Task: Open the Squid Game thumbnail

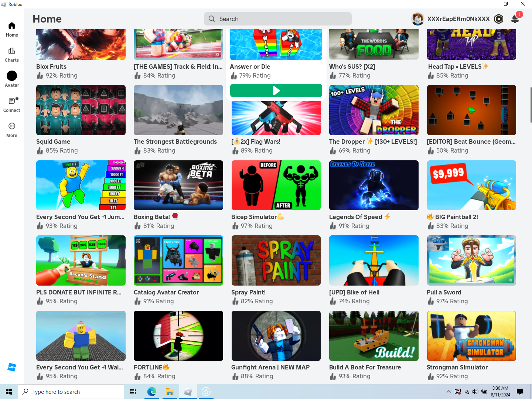Action: point(81,110)
